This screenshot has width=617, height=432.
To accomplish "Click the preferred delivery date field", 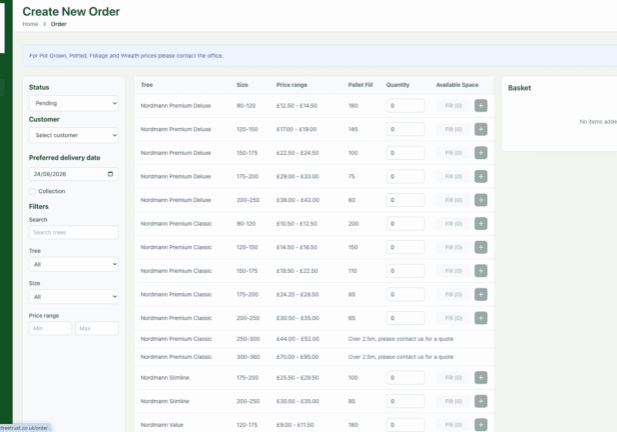I will 74,174.
